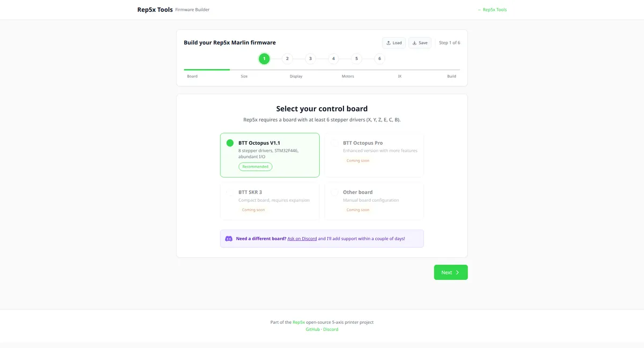The height and width of the screenshot is (348, 644).
Task: Jump to step 3 circle
Action: [310, 59]
